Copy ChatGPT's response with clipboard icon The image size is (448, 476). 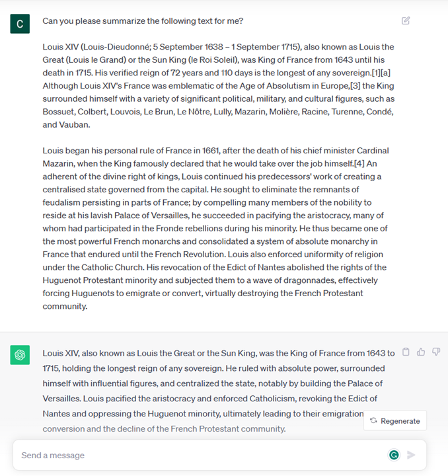pyautogui.click(x=406, y=352)
